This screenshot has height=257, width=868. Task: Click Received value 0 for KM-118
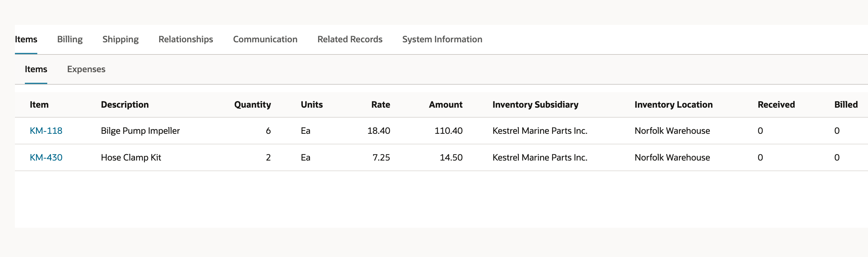[760, 131]
